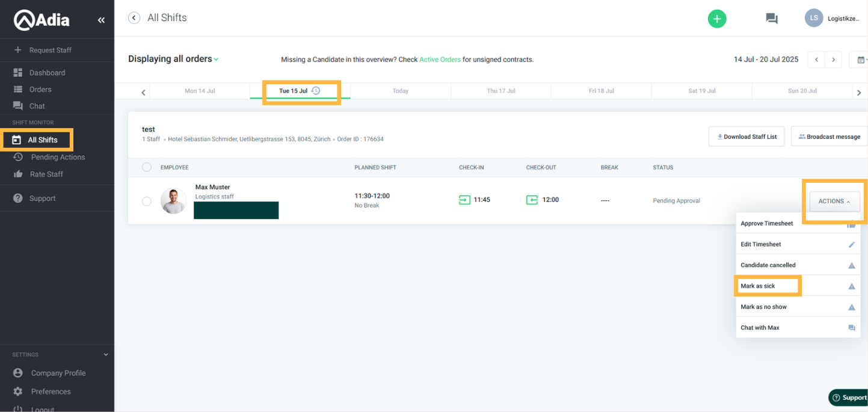The image size is (868, 412).
Task: Choose Mark as no show entry
Action: point(798,307)
